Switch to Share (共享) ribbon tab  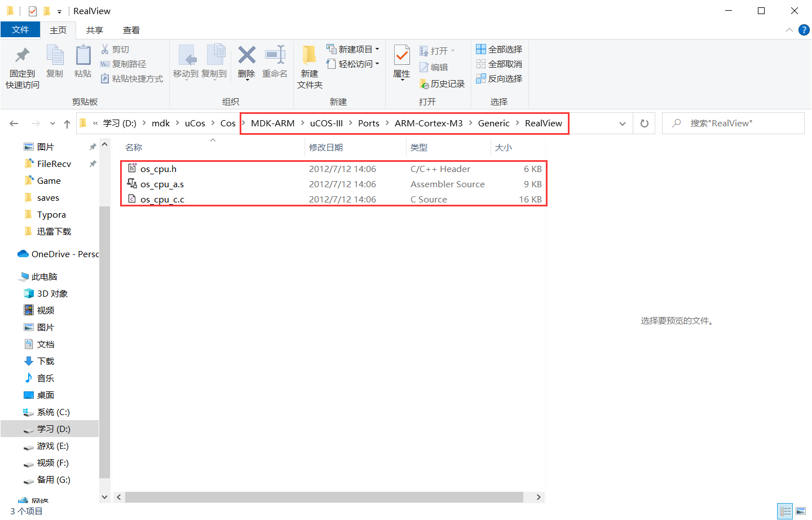click(95, 30)
